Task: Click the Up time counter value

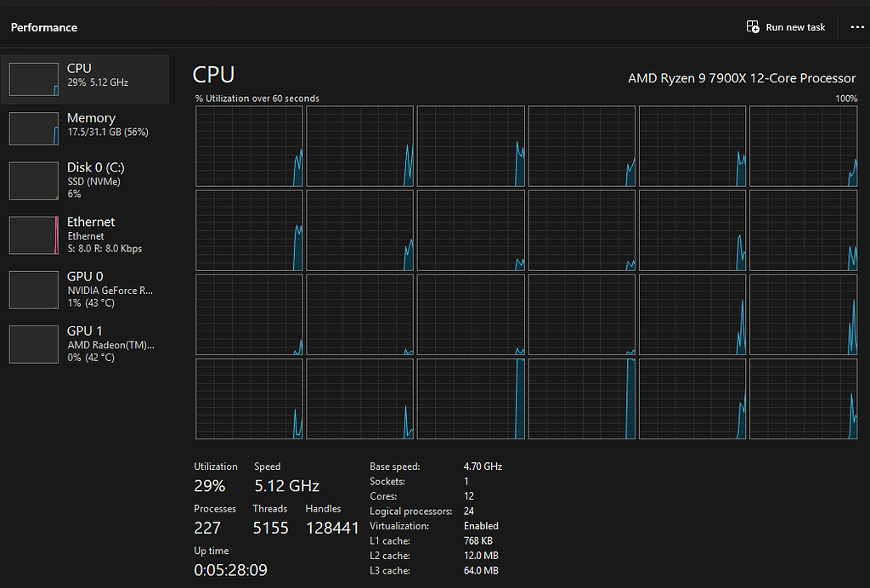Action: [x=230, y=570]
